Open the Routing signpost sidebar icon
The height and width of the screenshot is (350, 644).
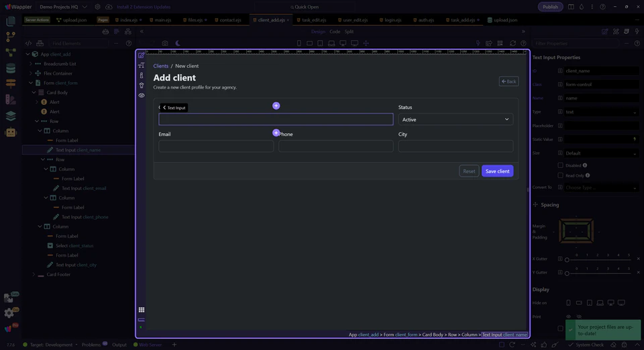[11, 83]
